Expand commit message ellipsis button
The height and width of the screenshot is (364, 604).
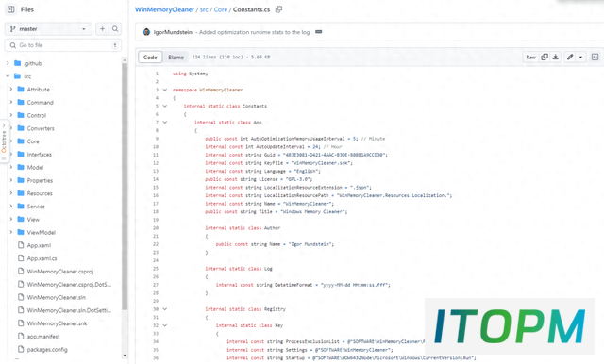pyautogui.click(x=319, y=32)
